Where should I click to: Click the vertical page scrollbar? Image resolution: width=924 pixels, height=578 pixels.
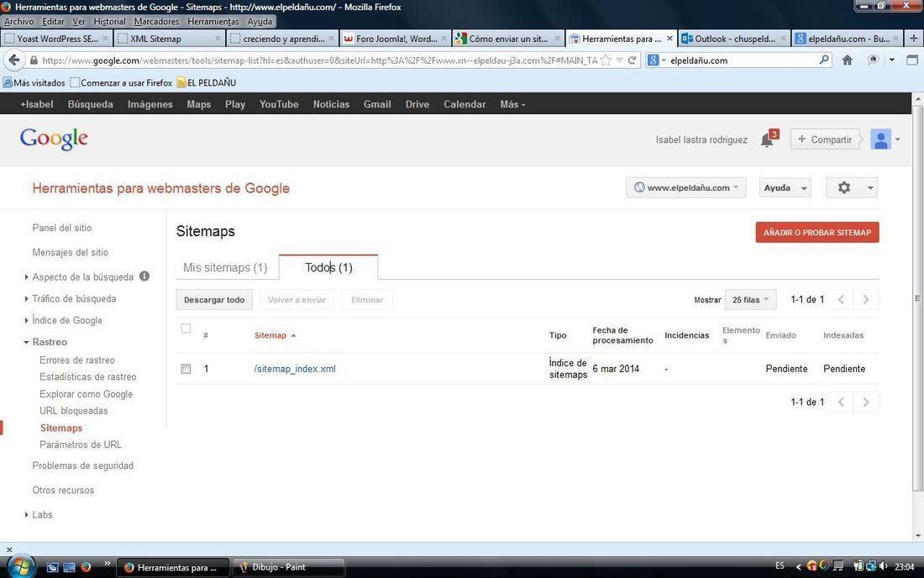pyautogui.click(x=917, y=299)
